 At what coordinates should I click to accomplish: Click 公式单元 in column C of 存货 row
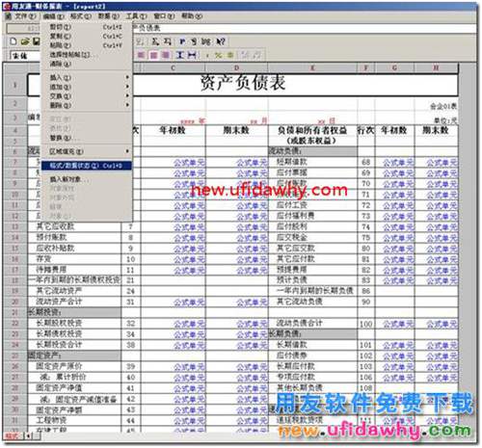[189, 259]
